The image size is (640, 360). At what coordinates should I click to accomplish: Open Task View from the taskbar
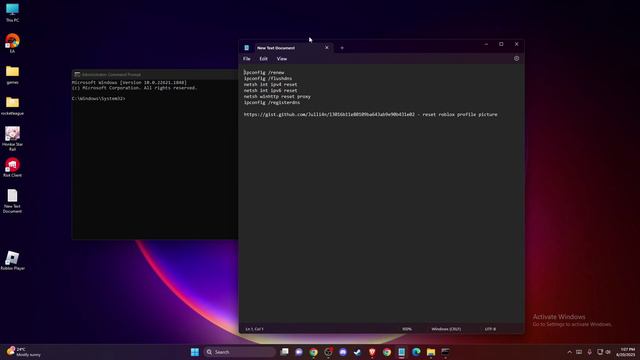click(284, 352)
